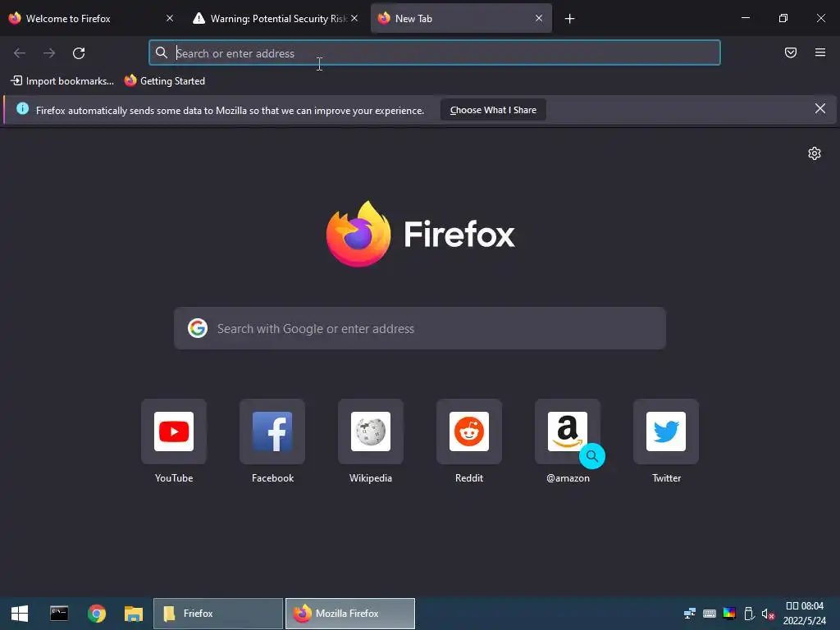Open the Facebook shortcut tile
Viewport: 840px width, 630px height.
272,431
